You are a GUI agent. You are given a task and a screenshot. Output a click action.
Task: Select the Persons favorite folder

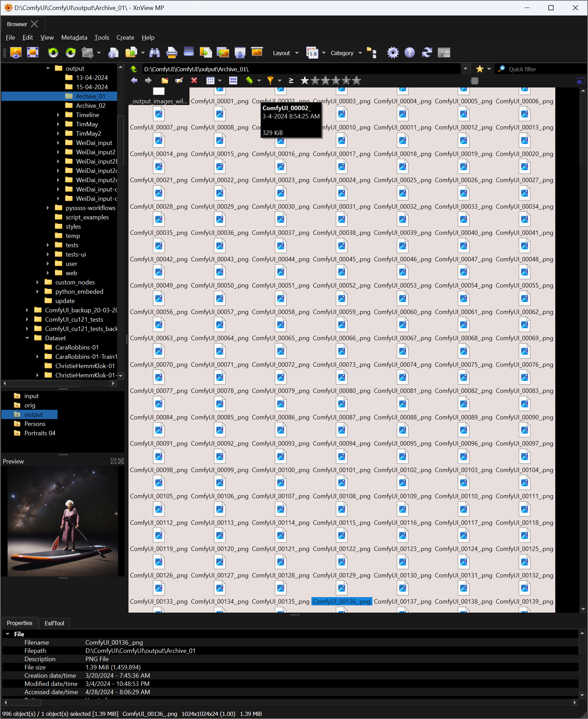click(x=35, y=424)
